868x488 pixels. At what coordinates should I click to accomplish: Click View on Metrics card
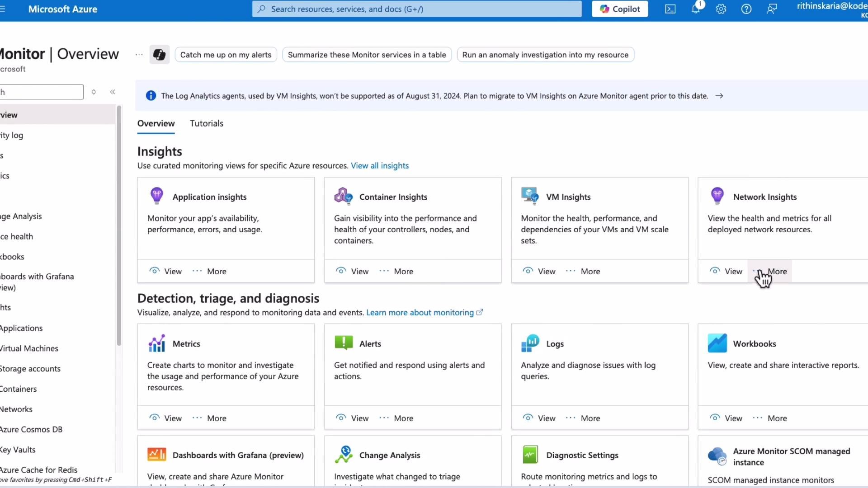point(165,418)
